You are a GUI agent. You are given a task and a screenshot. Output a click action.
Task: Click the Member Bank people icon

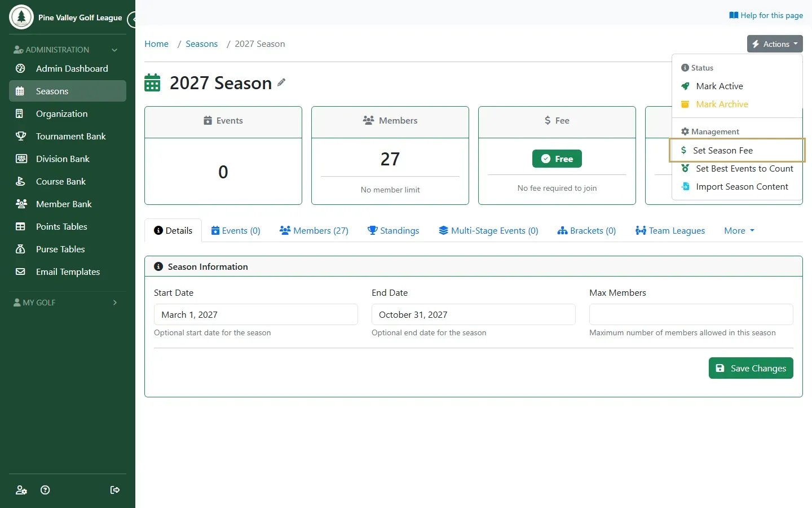(21, 204)
